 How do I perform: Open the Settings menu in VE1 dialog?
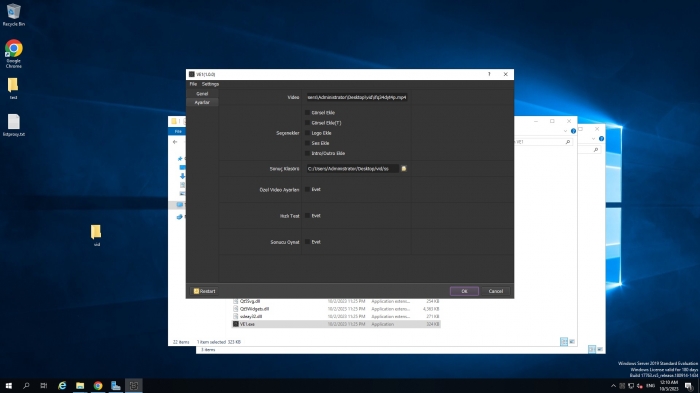click(210, 84)
